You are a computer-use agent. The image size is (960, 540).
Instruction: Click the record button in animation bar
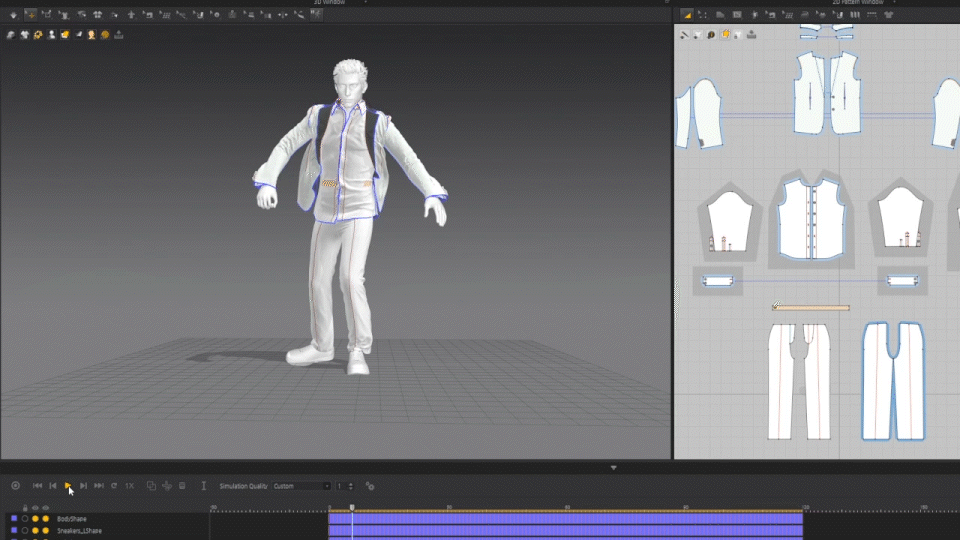[x=15, y=486]
